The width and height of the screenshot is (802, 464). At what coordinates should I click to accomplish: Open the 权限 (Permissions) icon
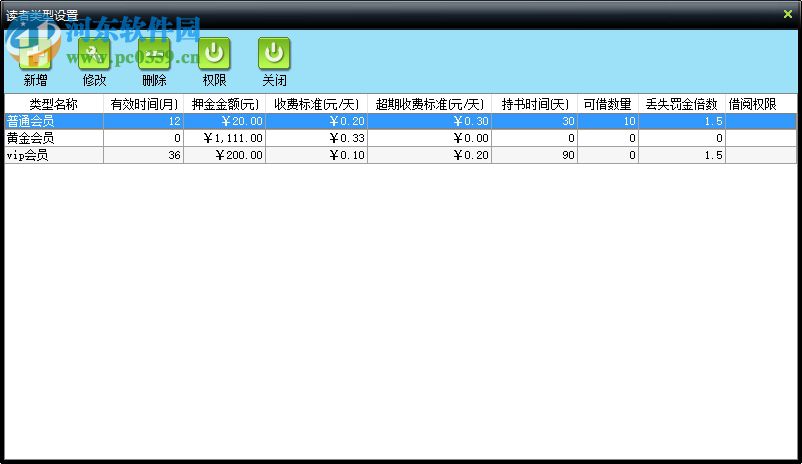pyautogui.click(x=214, y=53)
